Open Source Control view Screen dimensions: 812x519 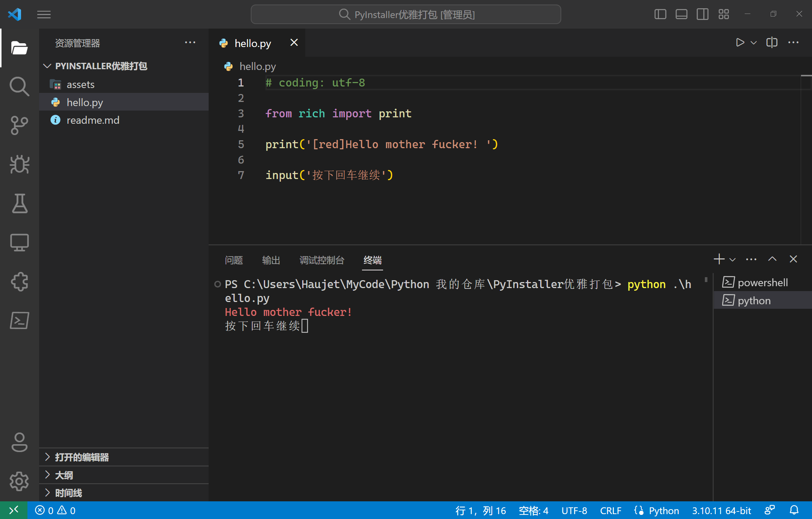click(19, 125)
